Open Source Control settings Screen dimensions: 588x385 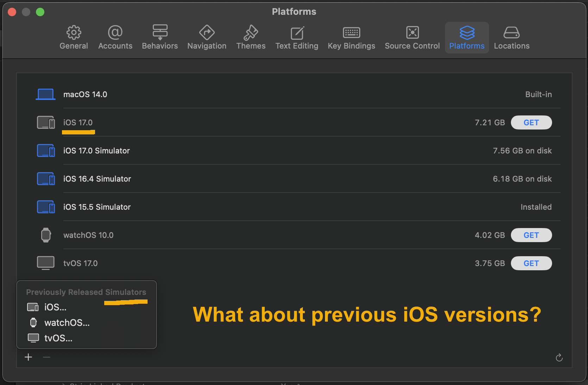[x=412, y=37]
